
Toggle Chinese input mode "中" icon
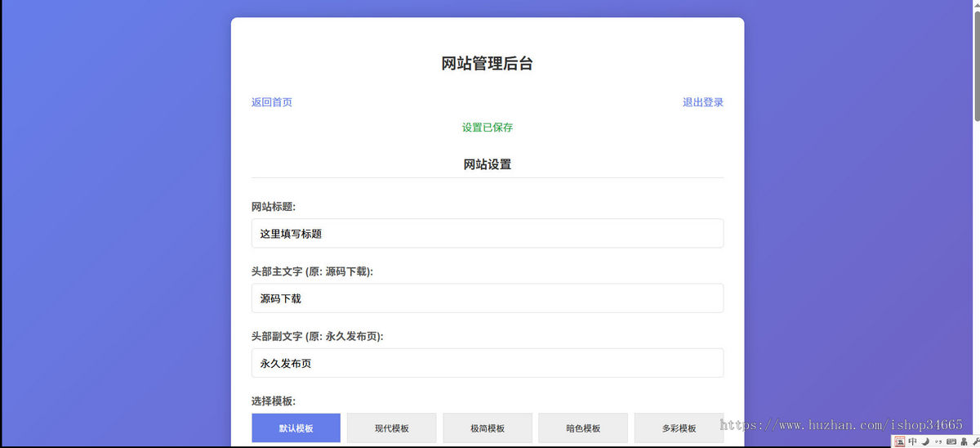click(x=912, y=441)
